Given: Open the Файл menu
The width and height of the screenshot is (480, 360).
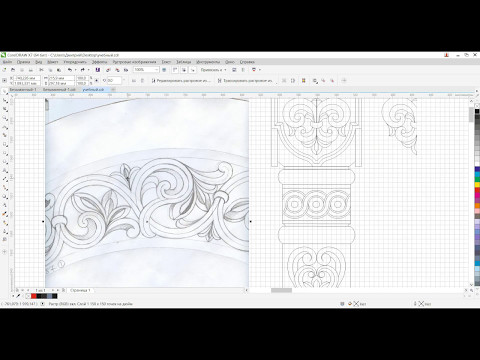Looking at the screenshot, I should point(7,62).
